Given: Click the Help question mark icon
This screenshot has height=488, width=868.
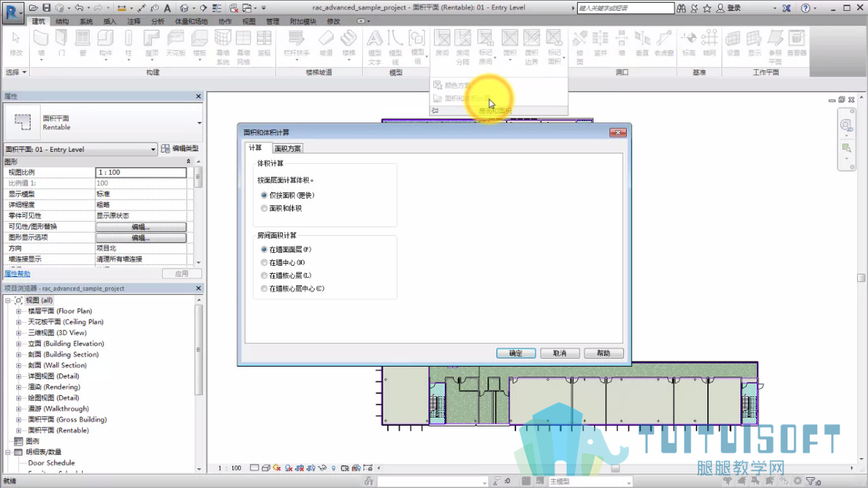Looking at the screenshot, I should pos(805,8).
